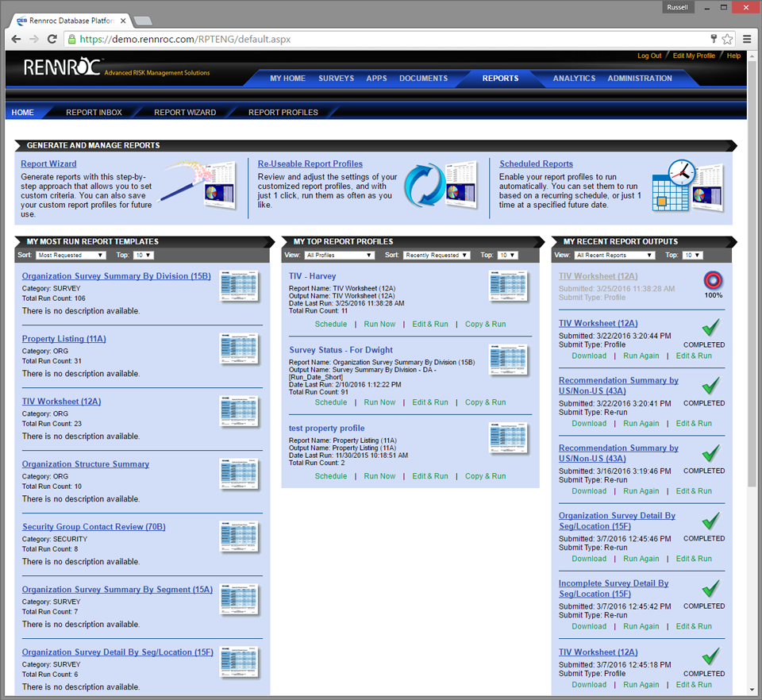Screen dimensions: 762x700
Task: Click the Russell profile button in title bar
Action: [x=677, y=7]
